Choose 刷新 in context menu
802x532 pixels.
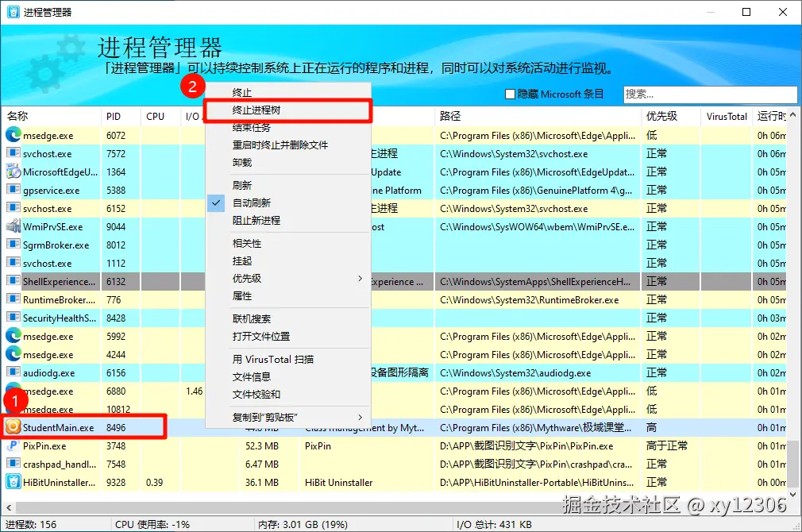(x=288, y=185)
